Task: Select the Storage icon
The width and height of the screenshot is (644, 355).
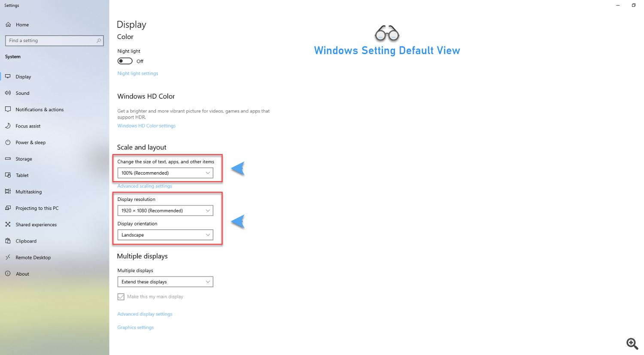Action: point(8,159)
